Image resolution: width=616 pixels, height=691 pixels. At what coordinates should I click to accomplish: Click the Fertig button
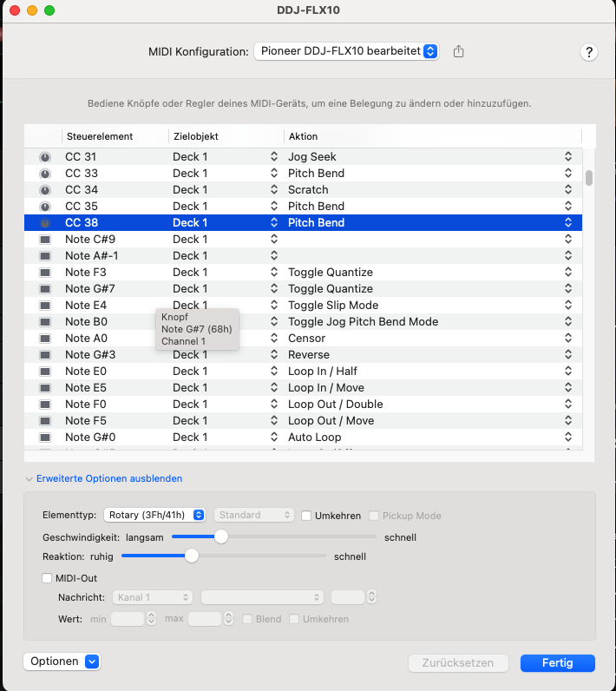pos(557,662)
